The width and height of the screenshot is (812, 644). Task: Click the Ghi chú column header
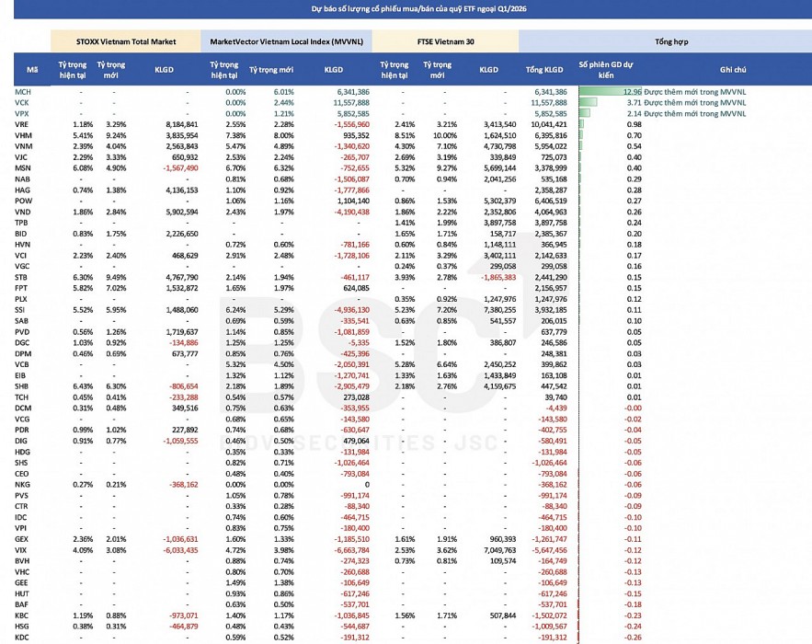[x=733, y=70]
